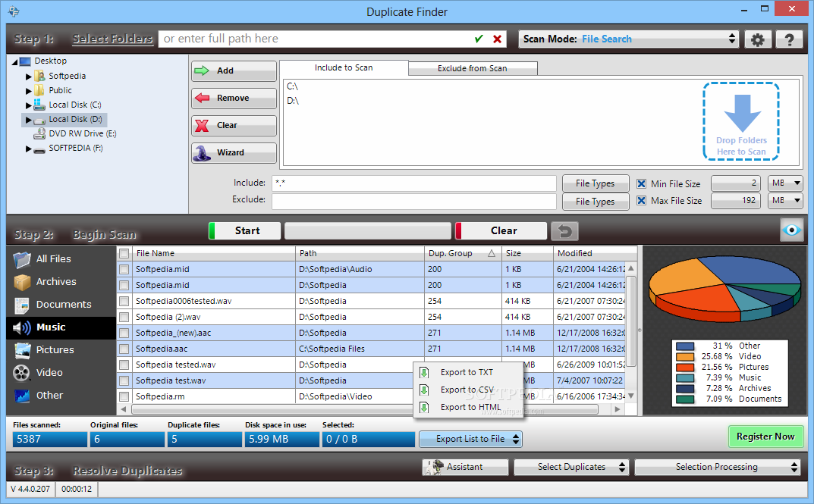Click the Export to TXT icon
The image size is (814, 504).
pos(424,372)
